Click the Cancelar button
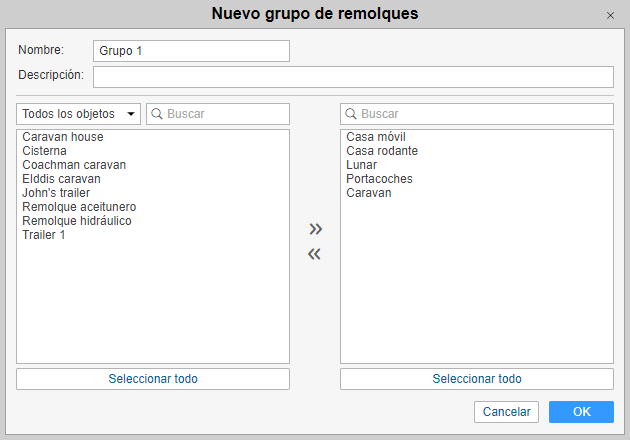The width and height of the screenshot is (630, 440). click(x=506, y=412)
